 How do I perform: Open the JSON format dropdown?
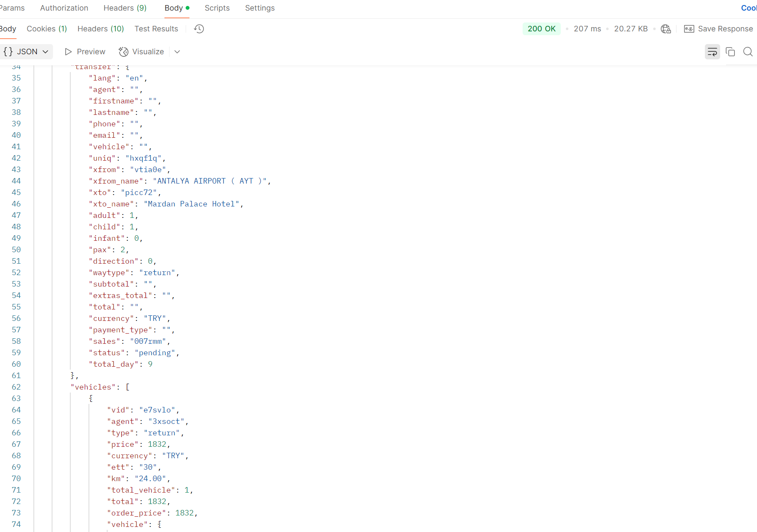coord(26,52)
